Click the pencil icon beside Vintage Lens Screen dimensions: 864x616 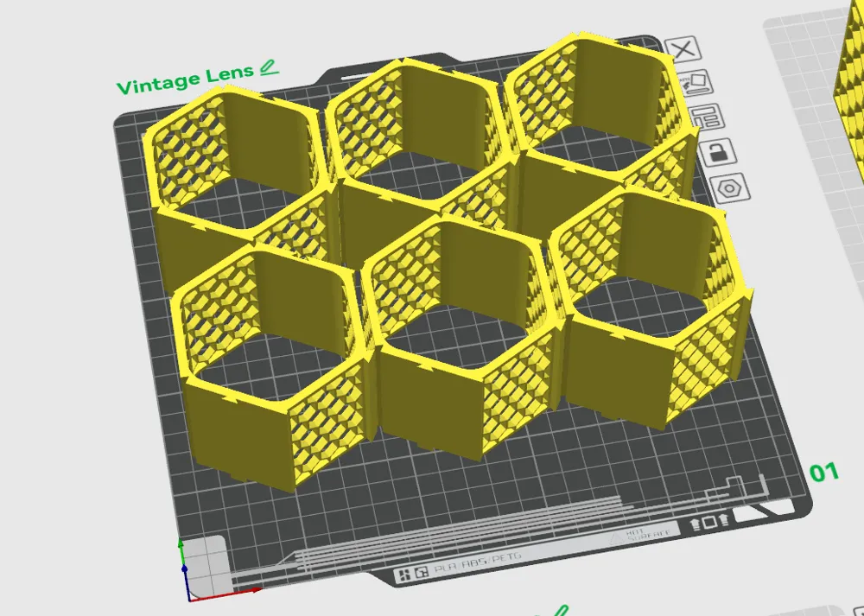tap(269, 68)
